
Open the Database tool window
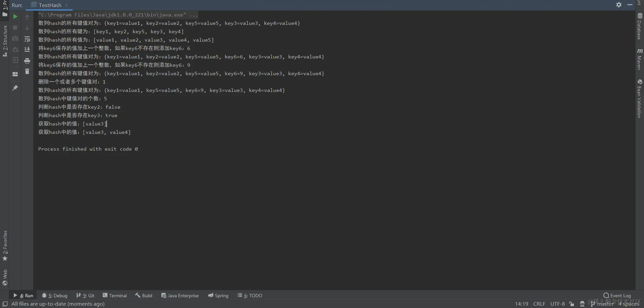click(640, 27)
